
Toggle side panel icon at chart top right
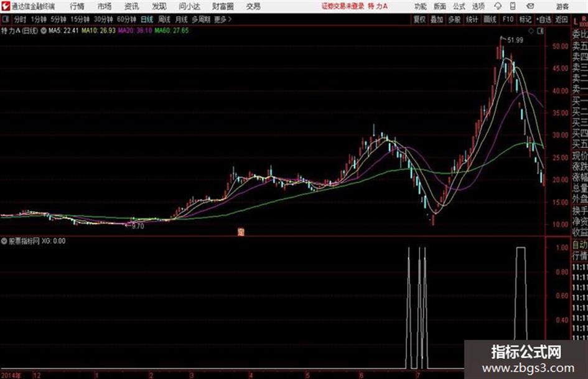pyautogui.click(x=540, y=31)
